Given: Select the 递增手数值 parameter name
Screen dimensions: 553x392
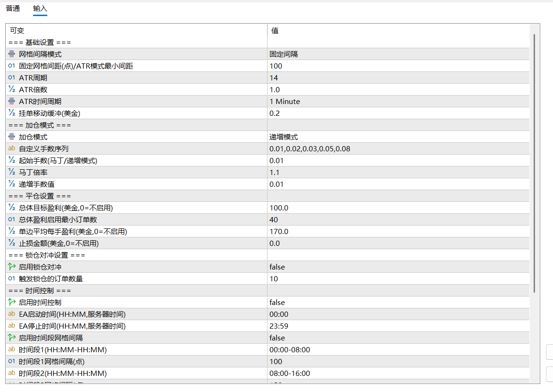Looking at the screenshot, I should pyautogui.click(x=37, y=184).
